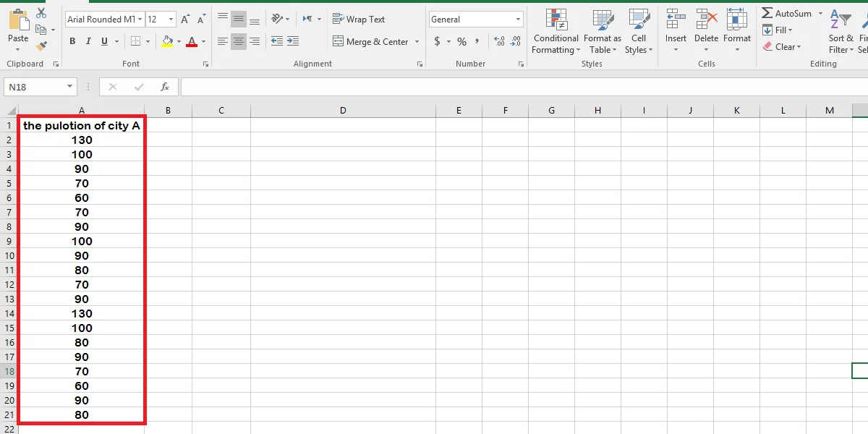Expand the Name Box dropdown arrow
The height and width of the screenshot is (434, 868).
tap(70, 87)
